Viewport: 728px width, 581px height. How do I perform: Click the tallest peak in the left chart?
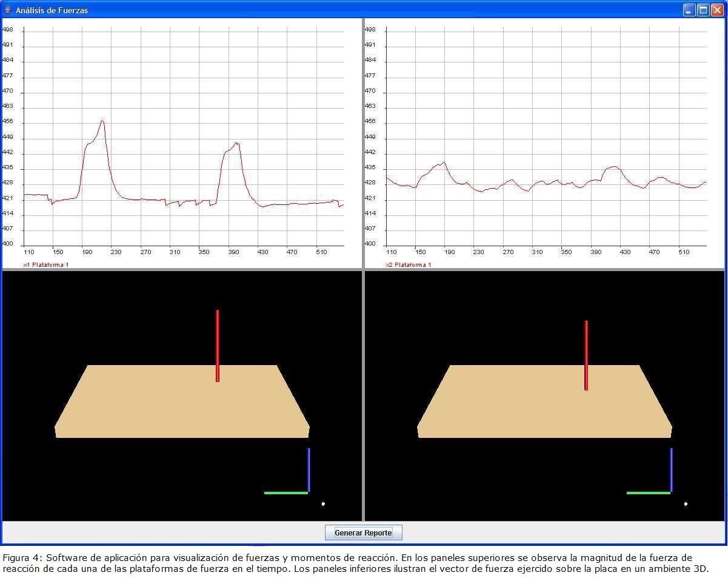click(102, 121)
